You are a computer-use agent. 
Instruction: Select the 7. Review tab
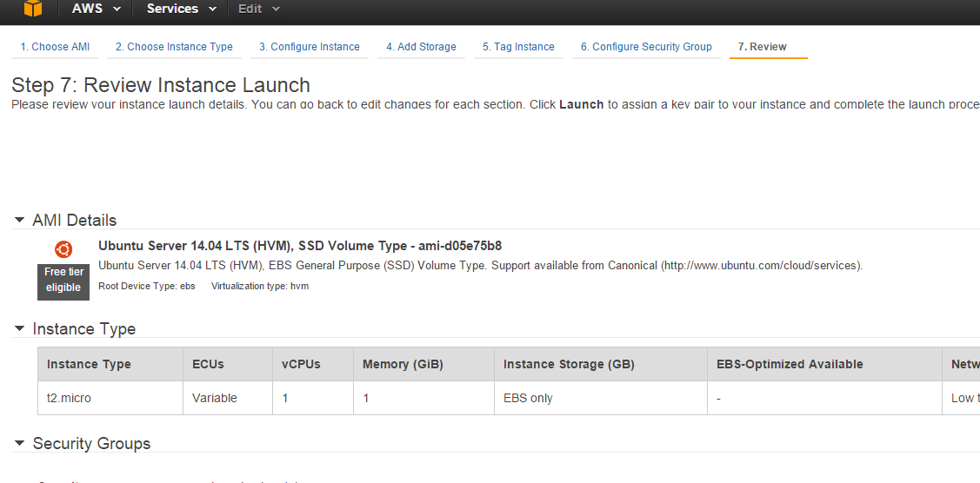pos(763,47)
